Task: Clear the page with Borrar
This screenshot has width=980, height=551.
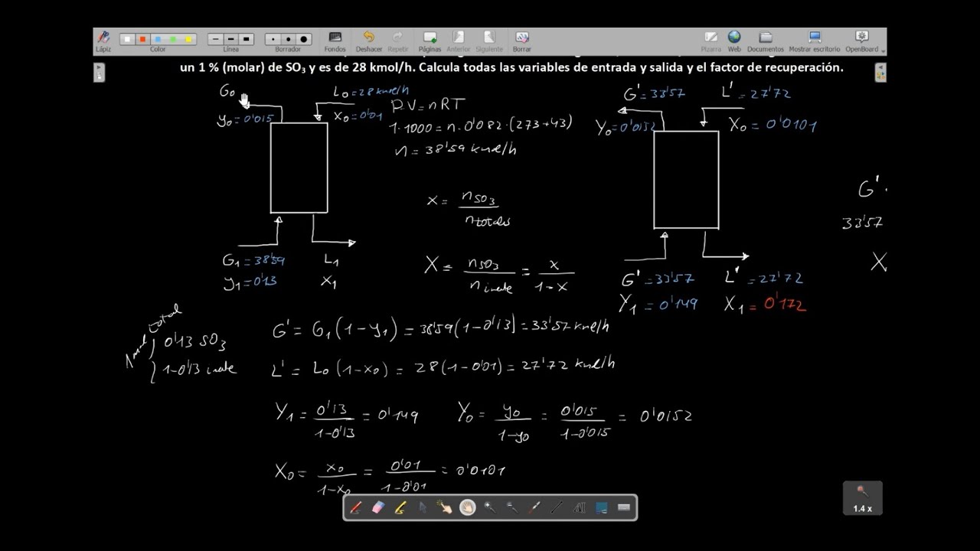Action: coord(522,41)
